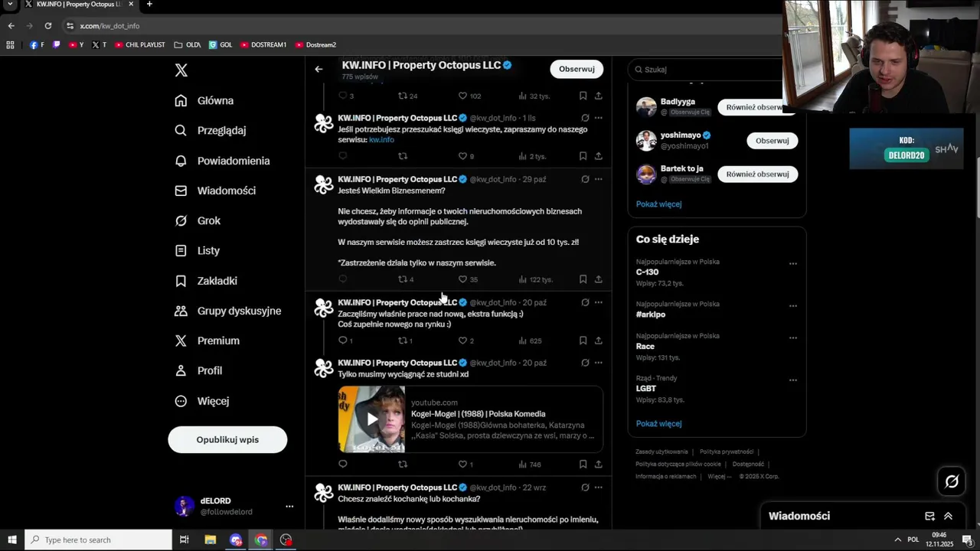
Task: Open Profil page
Action: 198,370
